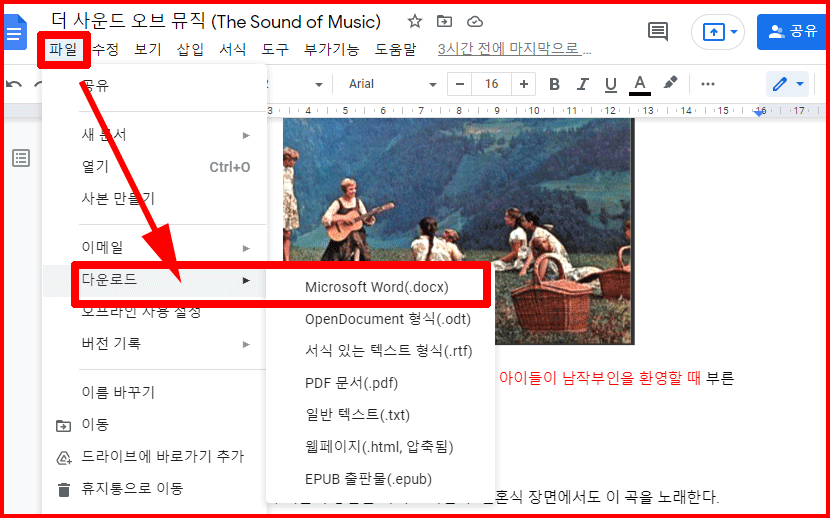830x518 pixels.
Task: Click the Google Docs home icon
Action: 15,33
